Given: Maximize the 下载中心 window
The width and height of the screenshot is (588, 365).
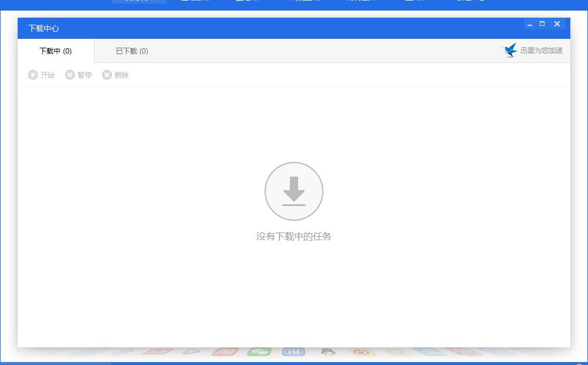Looking at the screenshot, I should tap(542, 24).
